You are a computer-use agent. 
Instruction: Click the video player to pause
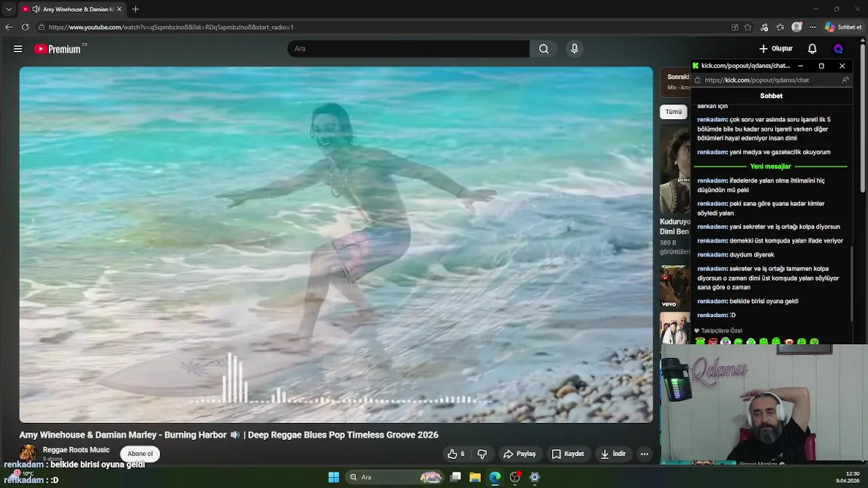336,244
